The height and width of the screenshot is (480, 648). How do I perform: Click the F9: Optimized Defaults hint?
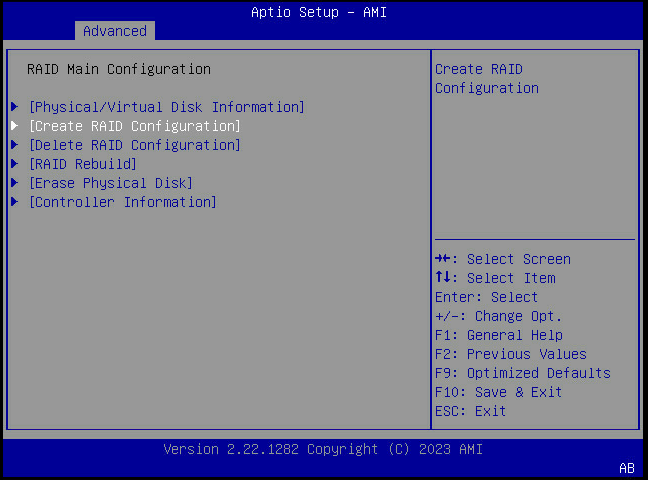(522, 373)
